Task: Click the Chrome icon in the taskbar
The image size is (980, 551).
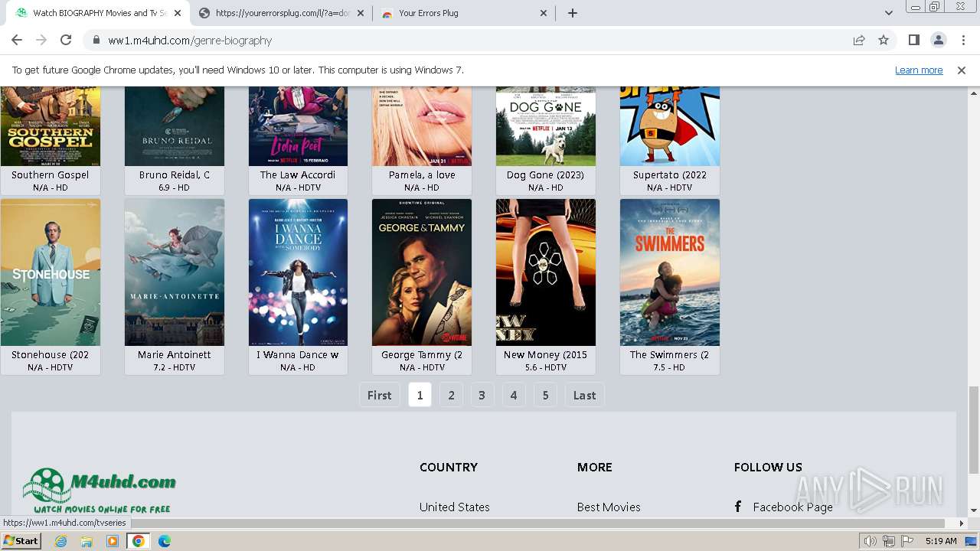Action: point(139,541)
